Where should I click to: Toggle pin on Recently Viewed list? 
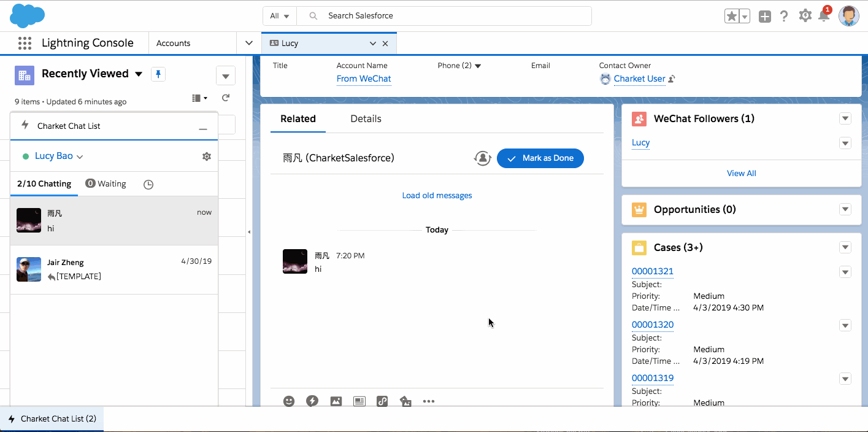click(x=158, y=74)
